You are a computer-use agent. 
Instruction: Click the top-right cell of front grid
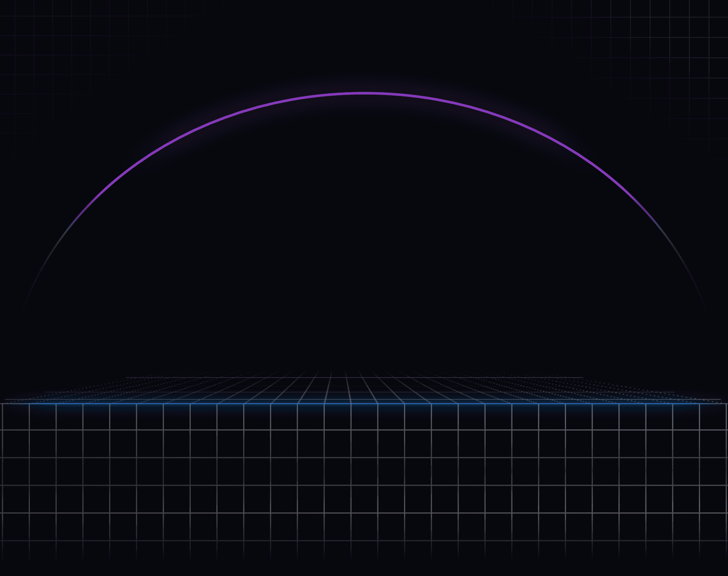pos(713,417)
